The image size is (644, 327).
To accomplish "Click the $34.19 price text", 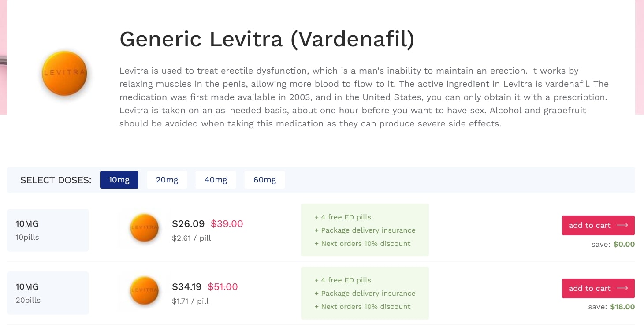I will pyautogui.click(x=187, y=287).
